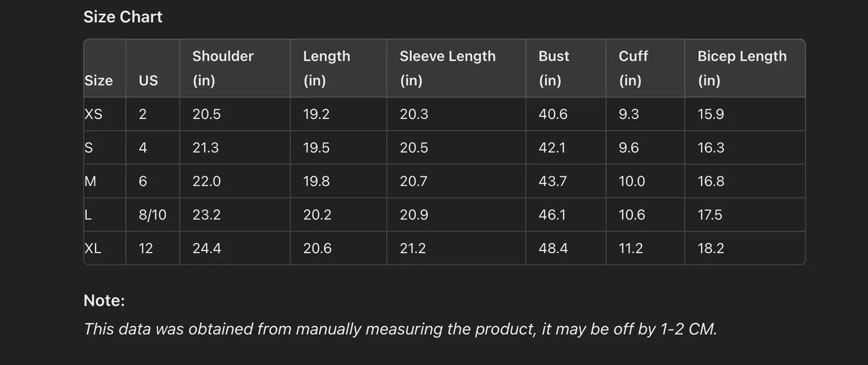The height and width of the screenshot is (365, 868).
Task: Click the Bust (in) column header
Action: (554, 68)
